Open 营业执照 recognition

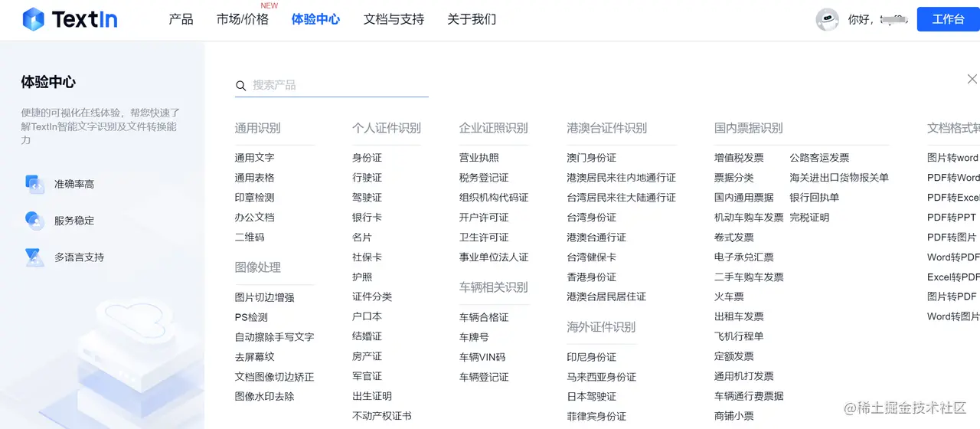pos(479,158)
